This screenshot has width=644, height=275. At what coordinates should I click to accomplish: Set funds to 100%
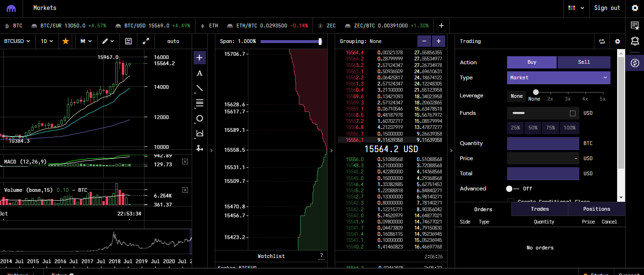(569, 128)
